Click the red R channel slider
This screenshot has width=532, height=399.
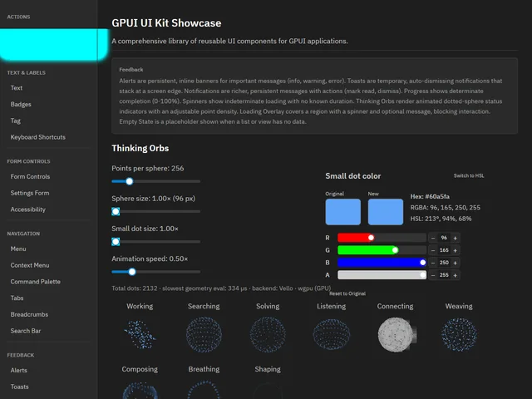pyautogui.click(x=382, y=238)
